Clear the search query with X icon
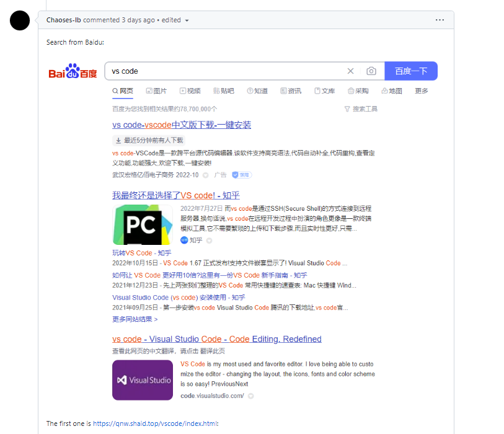Viewport: 504px width, 434px height. (x=350, y=71)
